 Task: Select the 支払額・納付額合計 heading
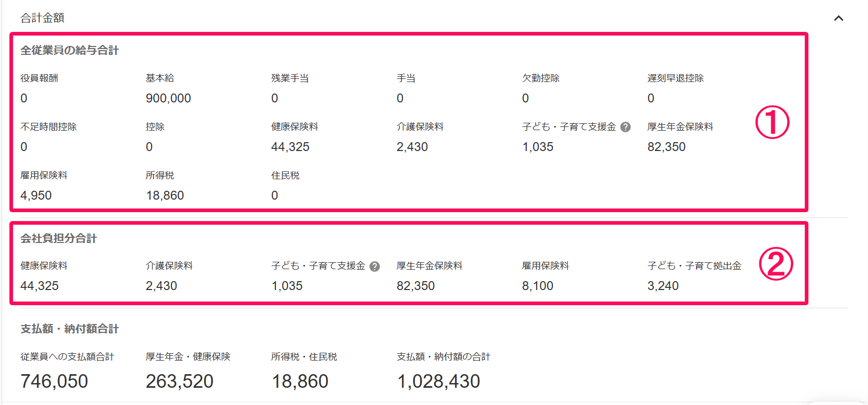(70, 329)
